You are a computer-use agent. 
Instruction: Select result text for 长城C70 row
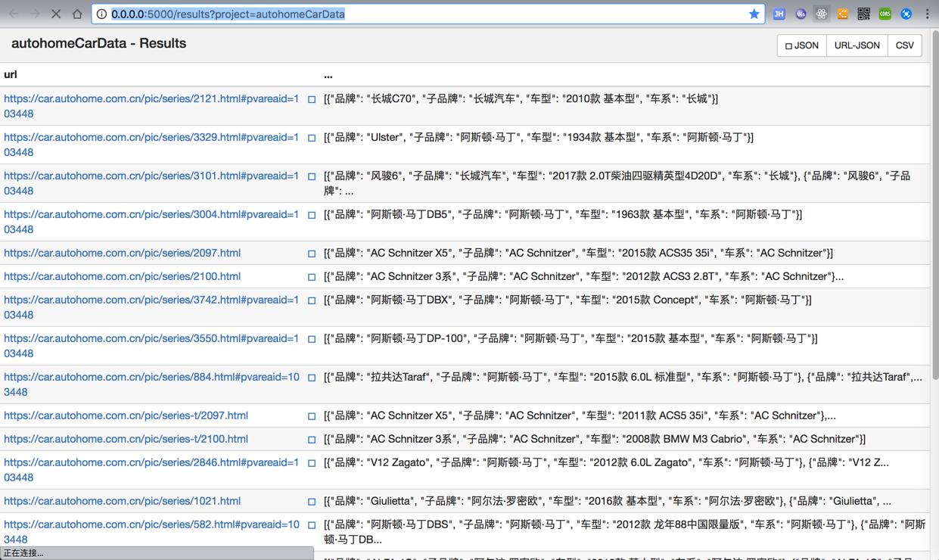click(521, 98)
